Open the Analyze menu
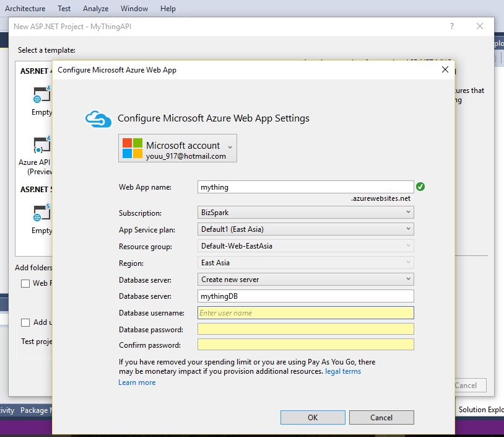The image size is (504, 437). click(95, 9)
